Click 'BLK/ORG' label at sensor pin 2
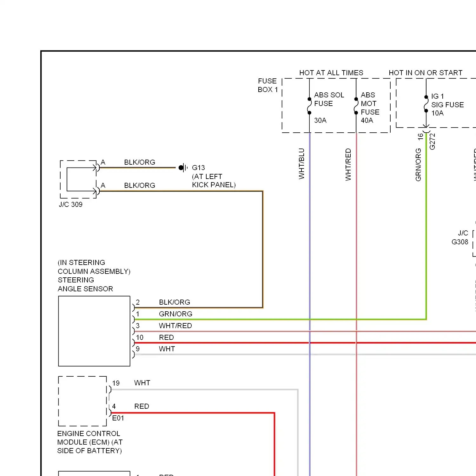 (x=175, y=302)
